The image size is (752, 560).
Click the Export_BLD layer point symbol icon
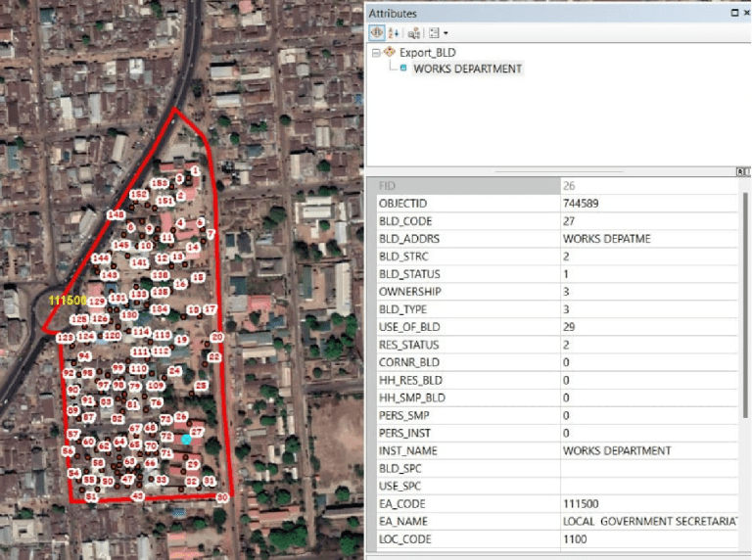[x=390, y=52]
